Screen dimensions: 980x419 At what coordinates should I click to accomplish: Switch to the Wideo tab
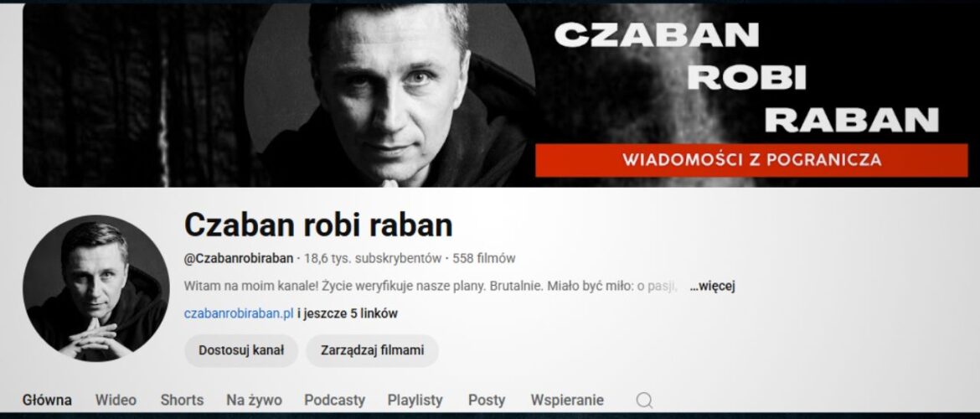tap(116, 401)
